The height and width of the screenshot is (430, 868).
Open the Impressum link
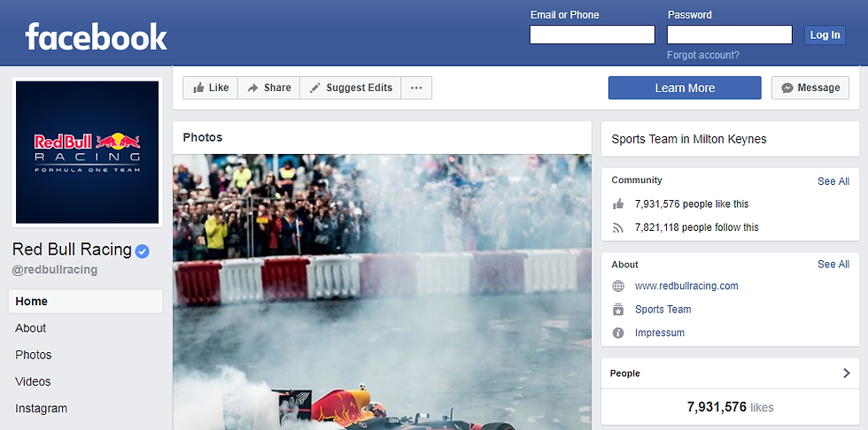click(660, 333)
